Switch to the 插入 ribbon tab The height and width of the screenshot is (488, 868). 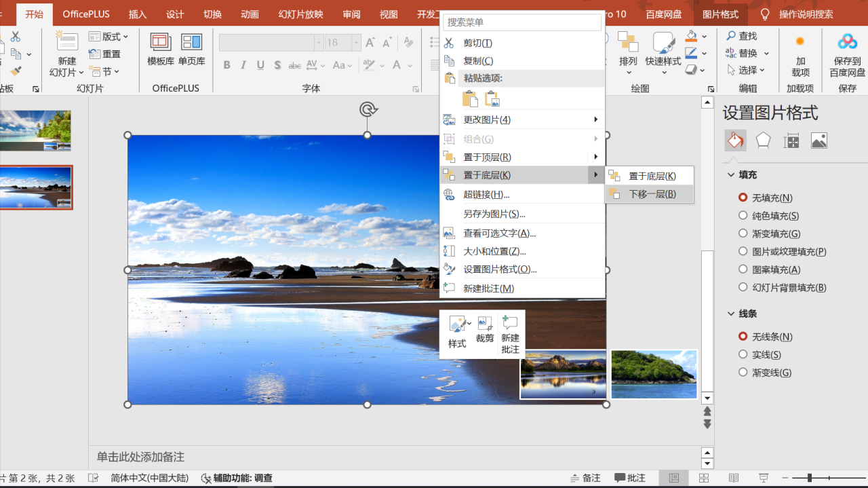point(137,14)
